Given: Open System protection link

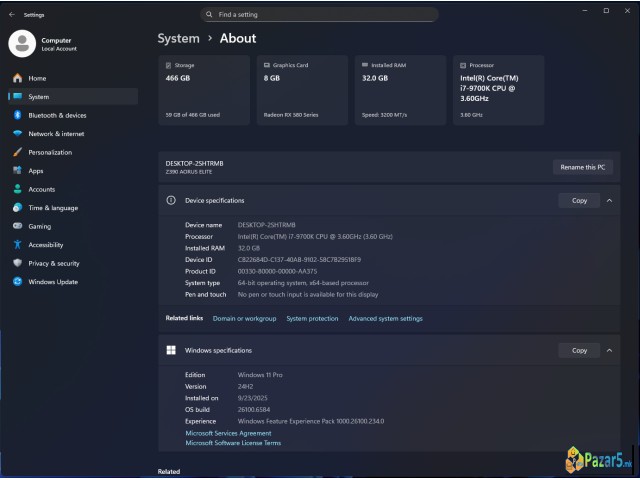Looking at the screenshot, I should [x=312, y=318].
